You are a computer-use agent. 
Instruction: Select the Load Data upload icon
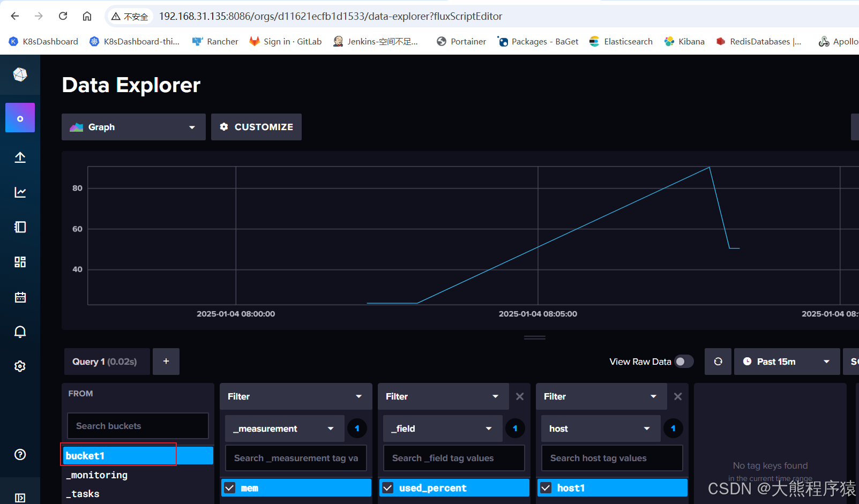click(x=20, y=157)
